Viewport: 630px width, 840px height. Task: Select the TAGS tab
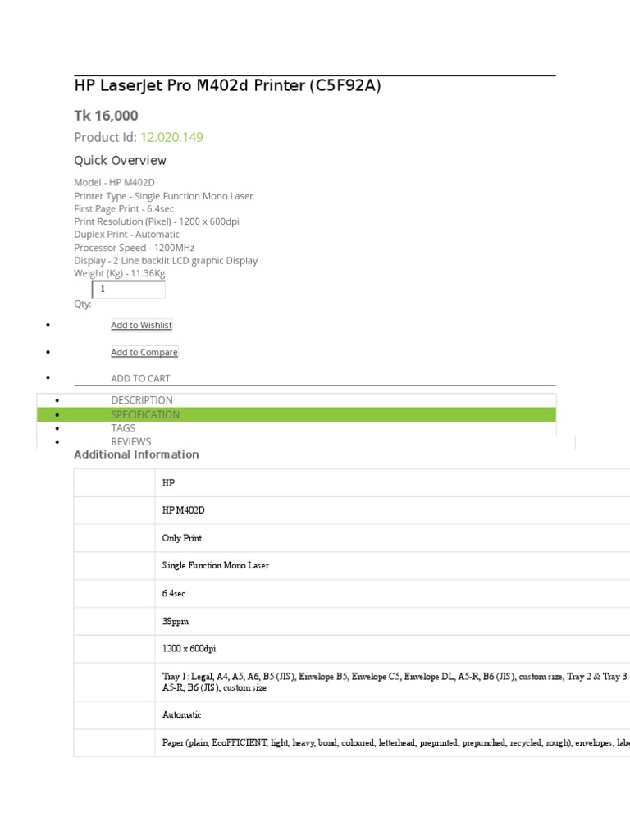[123, 428]
